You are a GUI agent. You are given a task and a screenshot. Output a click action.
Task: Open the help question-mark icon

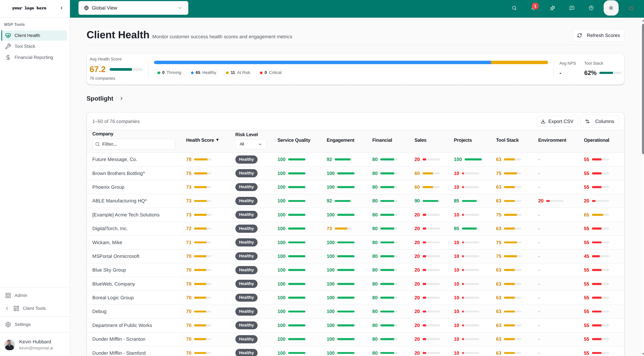[591, 8]
